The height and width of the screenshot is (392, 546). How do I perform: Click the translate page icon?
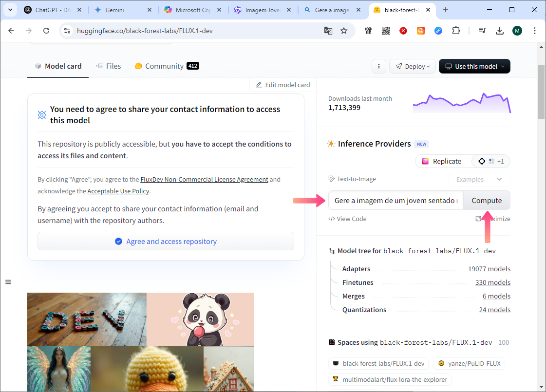pyautogui.click(x=328, y=31)
